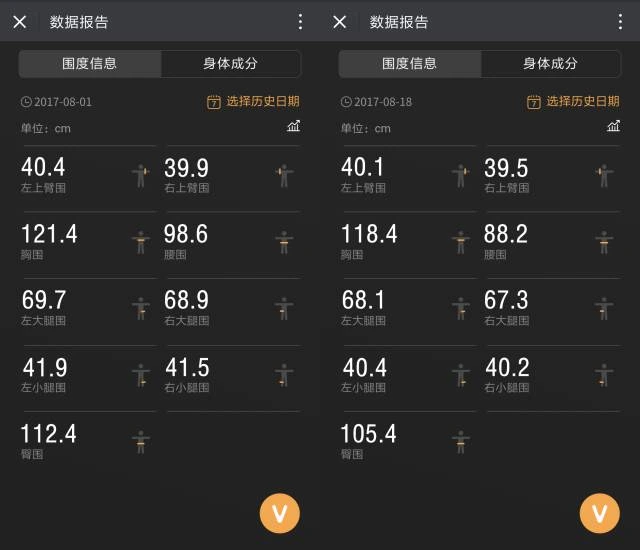Expand the orange V button in the right report
This screenshot has width=640, height=550.
point(600,514)
